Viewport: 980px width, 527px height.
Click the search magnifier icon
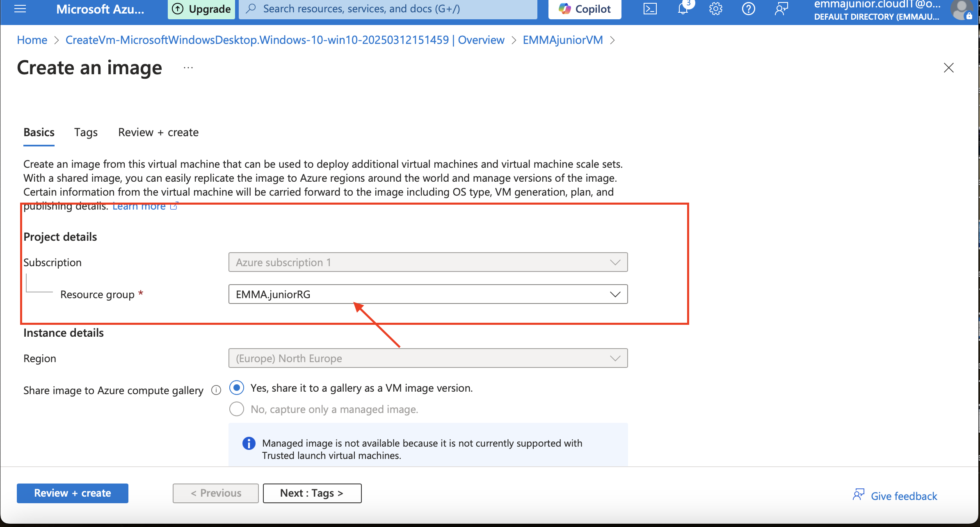251,9
